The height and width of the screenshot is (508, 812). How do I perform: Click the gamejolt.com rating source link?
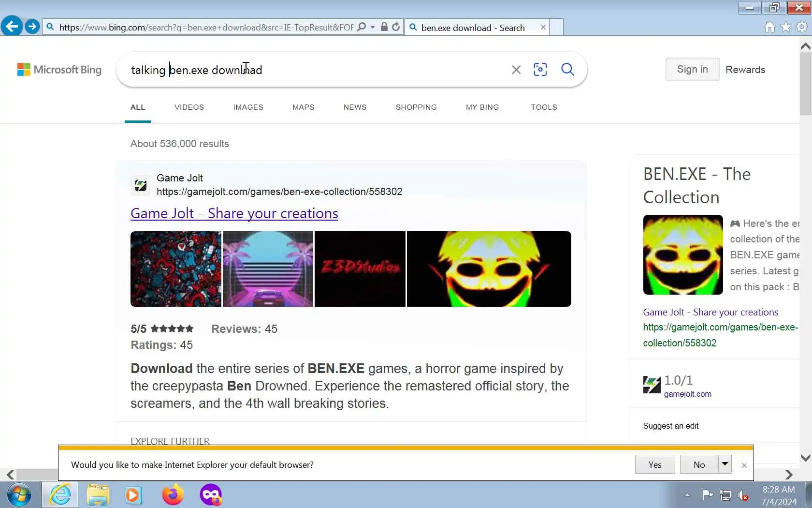[687, 394]
